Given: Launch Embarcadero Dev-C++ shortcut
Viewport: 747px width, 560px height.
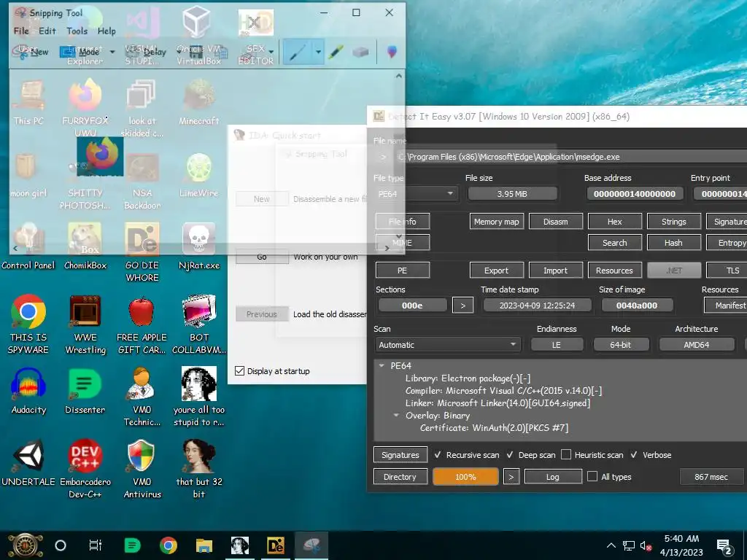Looking at the screenshot, I should point(85,468).
